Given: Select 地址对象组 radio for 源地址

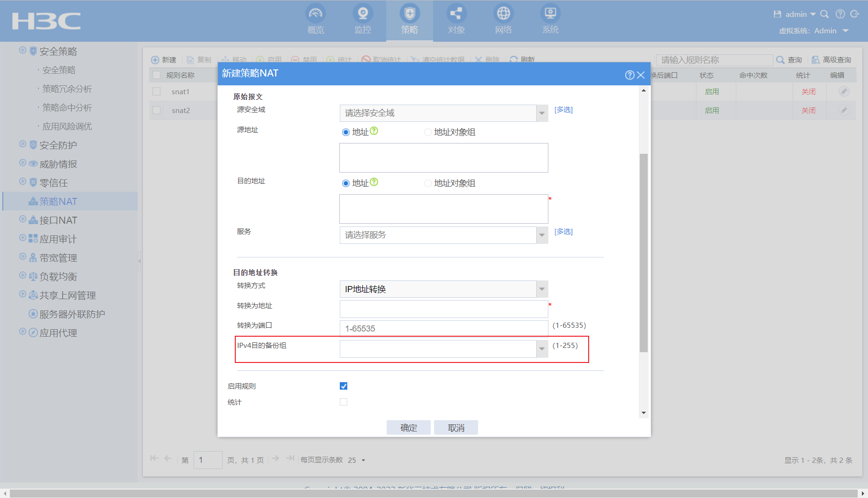Looking at the screenshot, I should (x=427, y=132).
